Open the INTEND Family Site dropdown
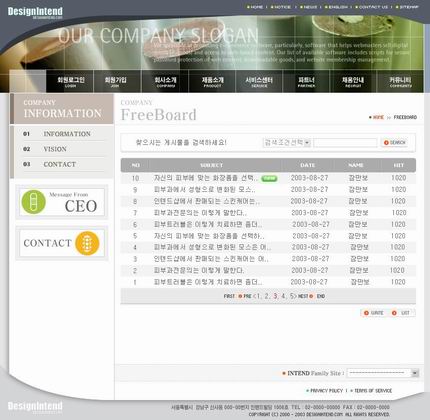This screenshot has width=430, height=420. pos(383,373)
